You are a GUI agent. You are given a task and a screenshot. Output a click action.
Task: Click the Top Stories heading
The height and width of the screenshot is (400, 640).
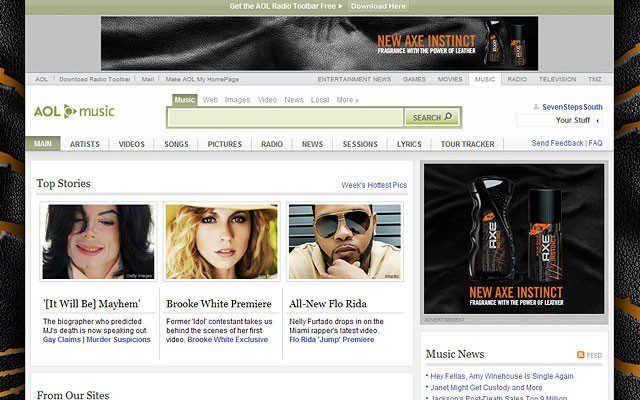click(x=64, y=183)
